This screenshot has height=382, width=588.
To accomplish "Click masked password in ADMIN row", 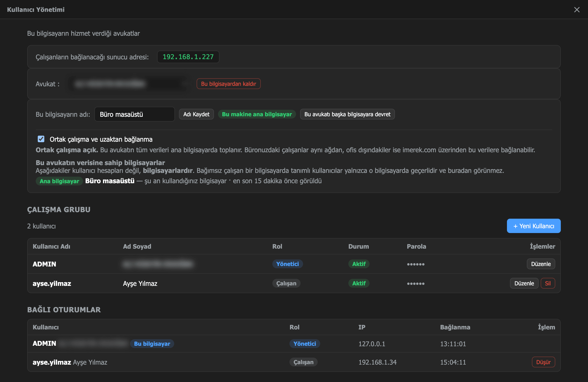I will point(416,264).
